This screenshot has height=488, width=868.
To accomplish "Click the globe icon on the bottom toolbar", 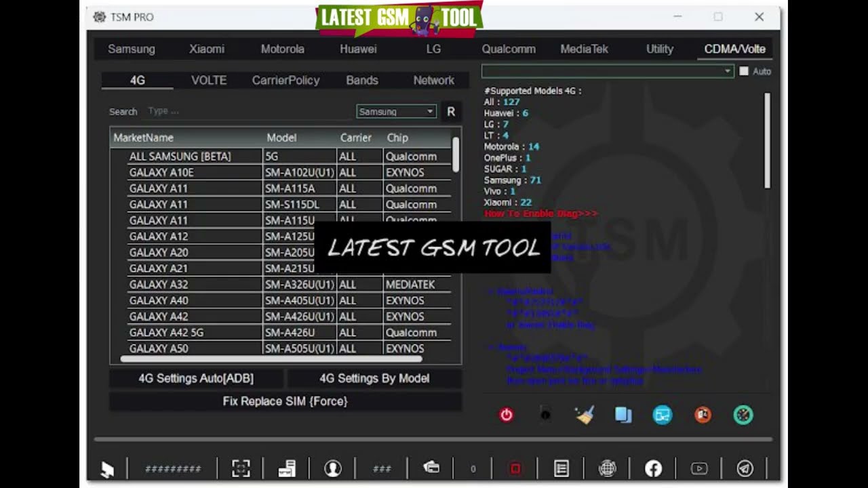I will click(x=607, y=468).
